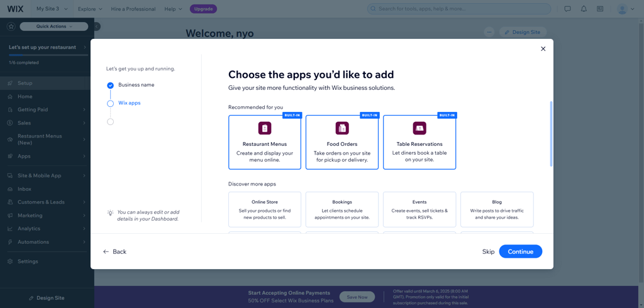
Task: Expand the Analytics submenu chevron
Action: point(84,229)
